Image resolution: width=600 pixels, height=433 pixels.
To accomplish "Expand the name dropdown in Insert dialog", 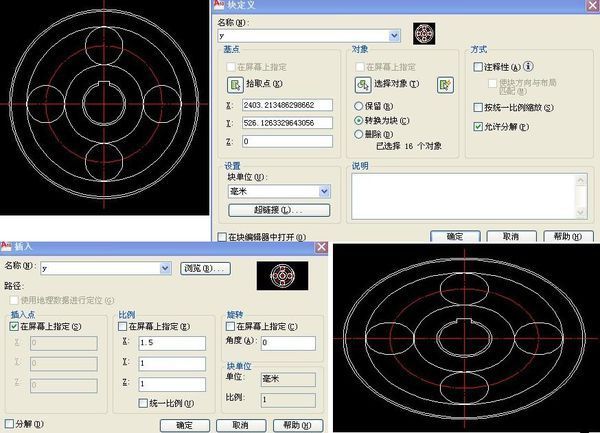I will pos(165,269).
